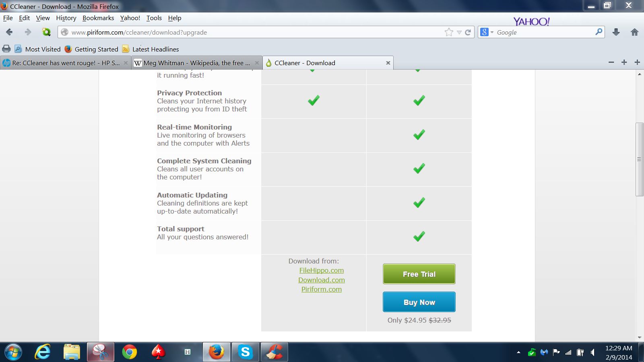Viewport: 644px width, 362px height.
Task: Click the YAHOO! logo
Action: coord(531,21)
